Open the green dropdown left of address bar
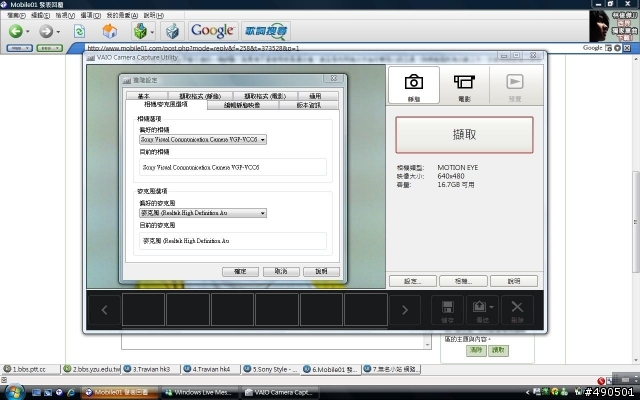This screenshot has height=400, width=640. coord(49,48)
